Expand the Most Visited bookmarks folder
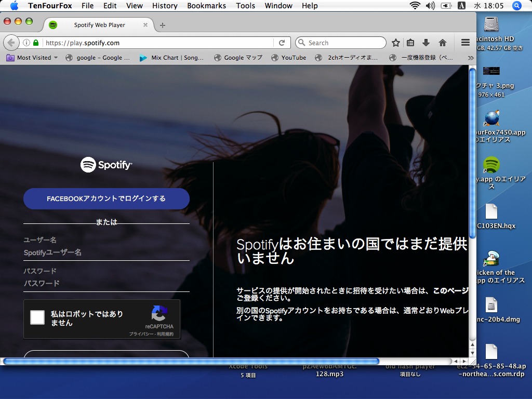The image size is (532, 399). coord(32,58)
